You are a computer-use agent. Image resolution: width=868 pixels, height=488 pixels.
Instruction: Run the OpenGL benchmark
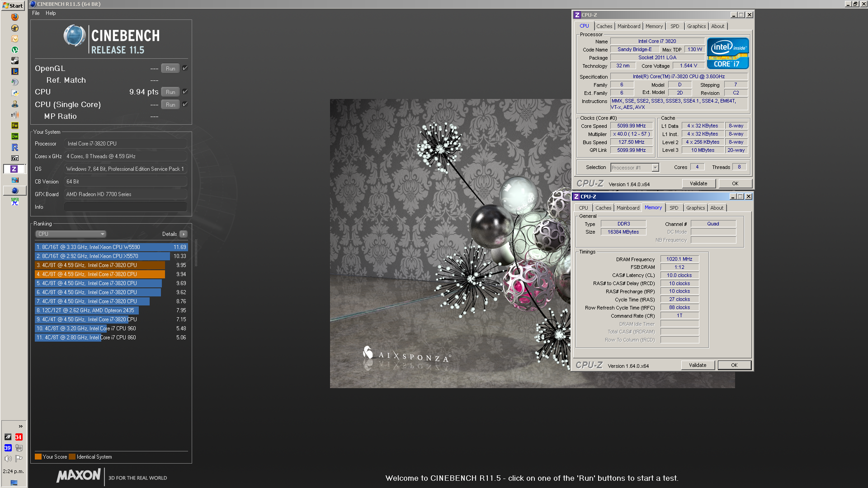click(x=170, y=69)
